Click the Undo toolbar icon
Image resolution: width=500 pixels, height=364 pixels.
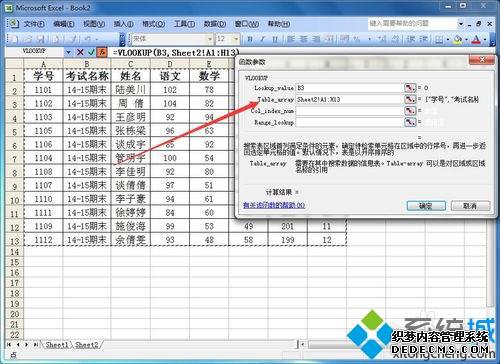tap(88, 39)
